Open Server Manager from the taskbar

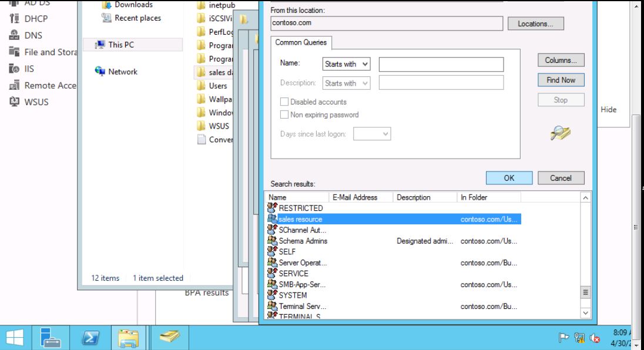pyautogui.click(x=51, y=338)
